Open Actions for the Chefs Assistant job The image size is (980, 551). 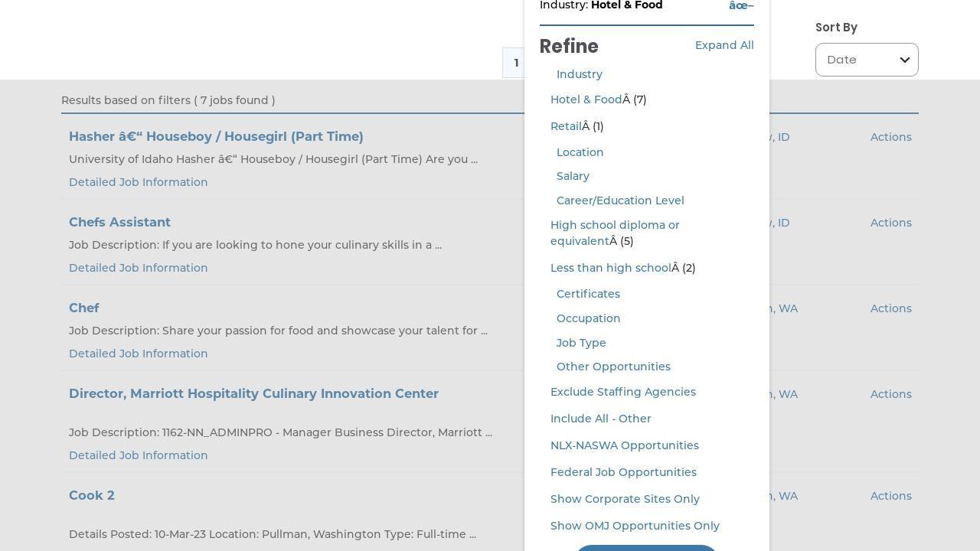pyautogui.click(x=890, y=223)
